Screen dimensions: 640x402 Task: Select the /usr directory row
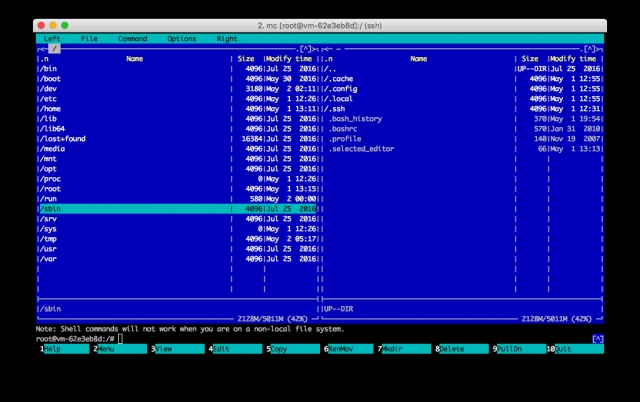tap(178, 249)
